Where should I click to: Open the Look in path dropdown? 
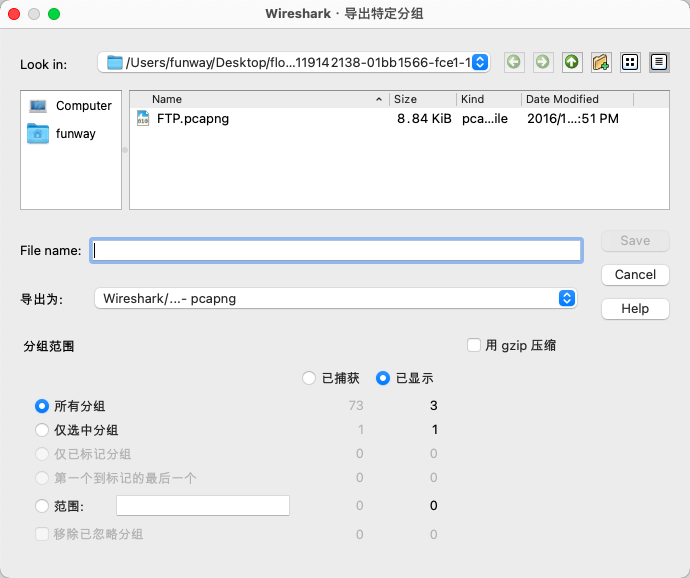[x=293, y=63]
